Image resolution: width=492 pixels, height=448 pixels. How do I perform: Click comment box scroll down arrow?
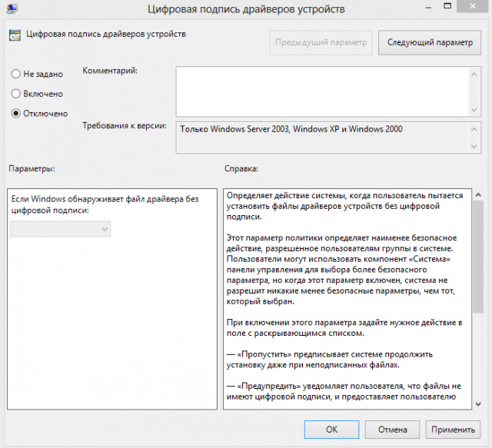coord(474,110)
